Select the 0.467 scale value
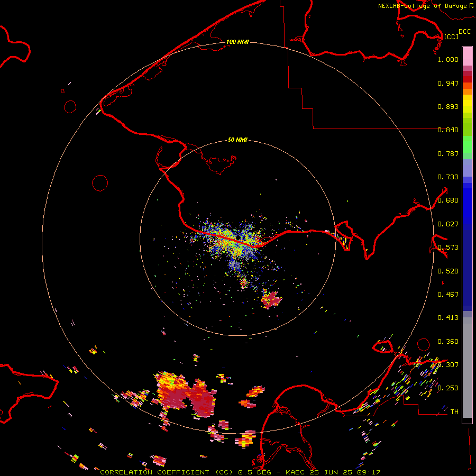This screenshot has height=476, width=476. point(448,295)
